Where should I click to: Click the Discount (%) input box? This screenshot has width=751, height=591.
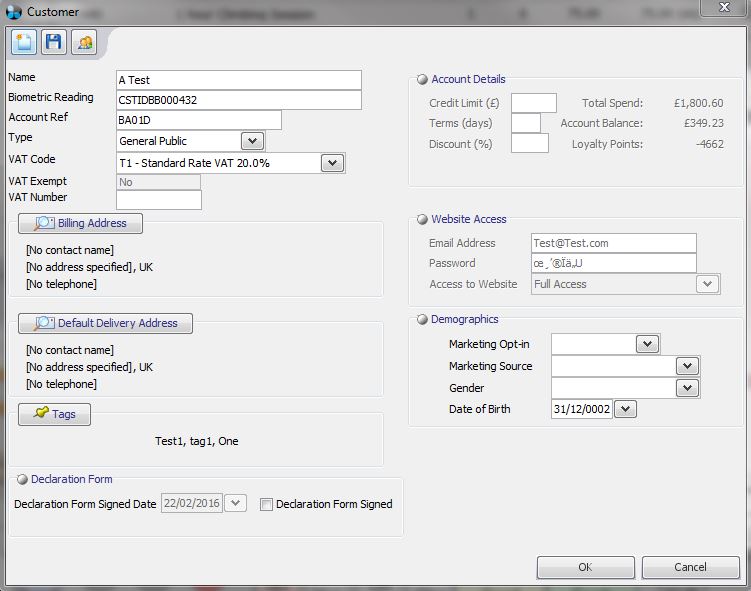530,143
